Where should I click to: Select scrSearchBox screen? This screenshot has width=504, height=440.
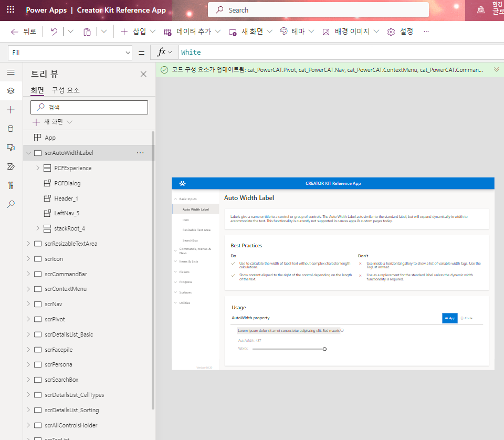click(61, 380)
